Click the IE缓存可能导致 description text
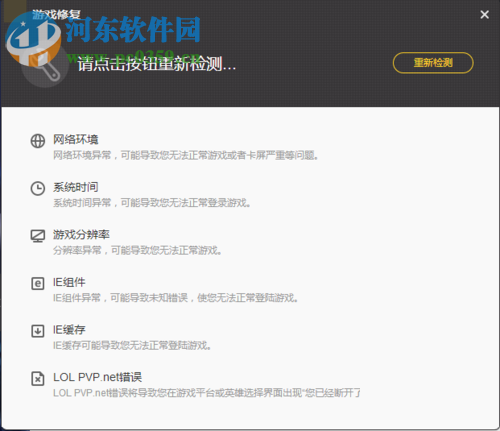500x431 pixels. point(132,345)
